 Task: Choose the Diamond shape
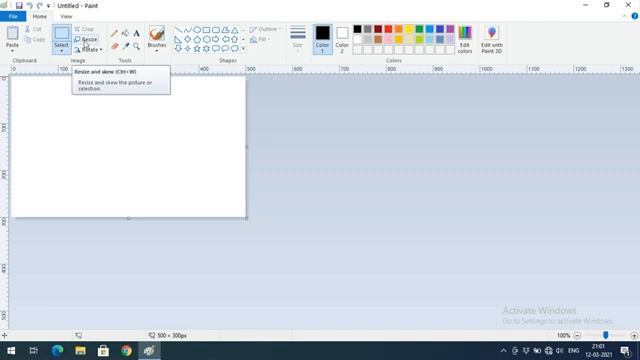(x=188, y=40)
